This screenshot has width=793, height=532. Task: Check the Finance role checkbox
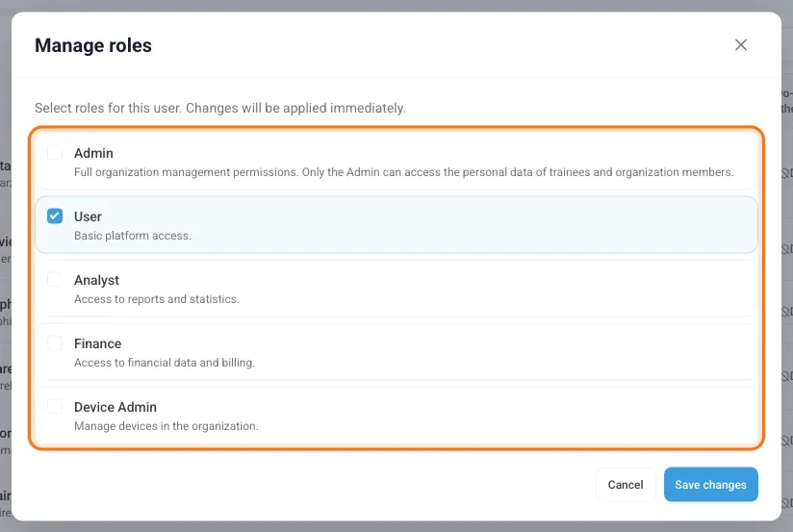(x=55, y=343)
